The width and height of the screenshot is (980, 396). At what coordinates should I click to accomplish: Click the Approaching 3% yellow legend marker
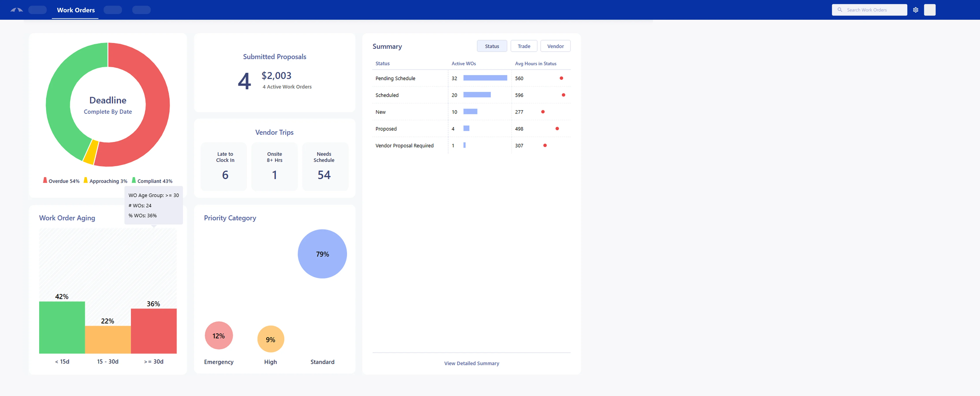tap(86, 180)
